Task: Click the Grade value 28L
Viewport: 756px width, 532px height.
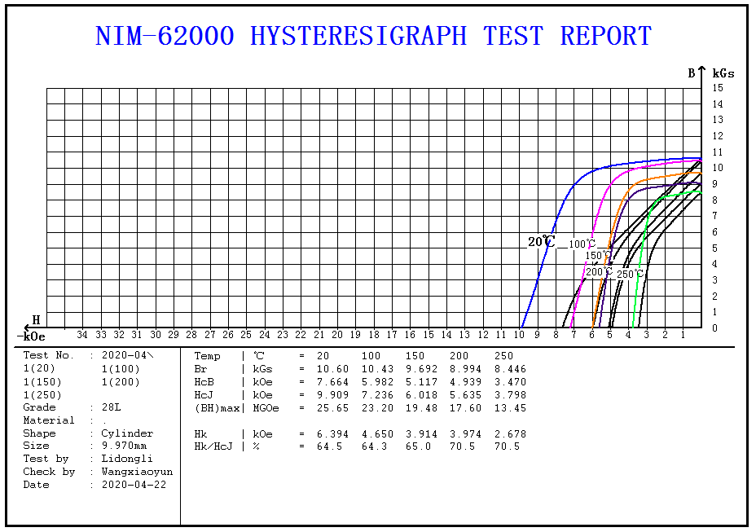Action: [111, 407]
